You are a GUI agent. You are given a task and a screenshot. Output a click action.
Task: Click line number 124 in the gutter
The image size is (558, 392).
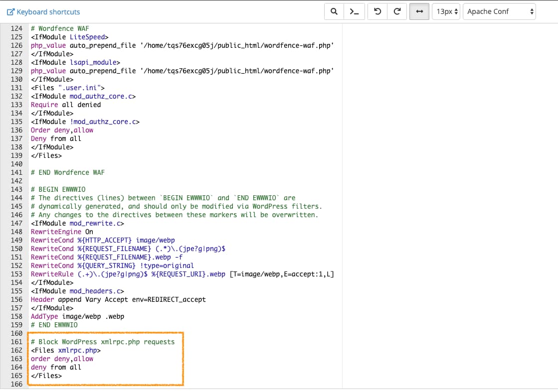(x=16, y=28)
